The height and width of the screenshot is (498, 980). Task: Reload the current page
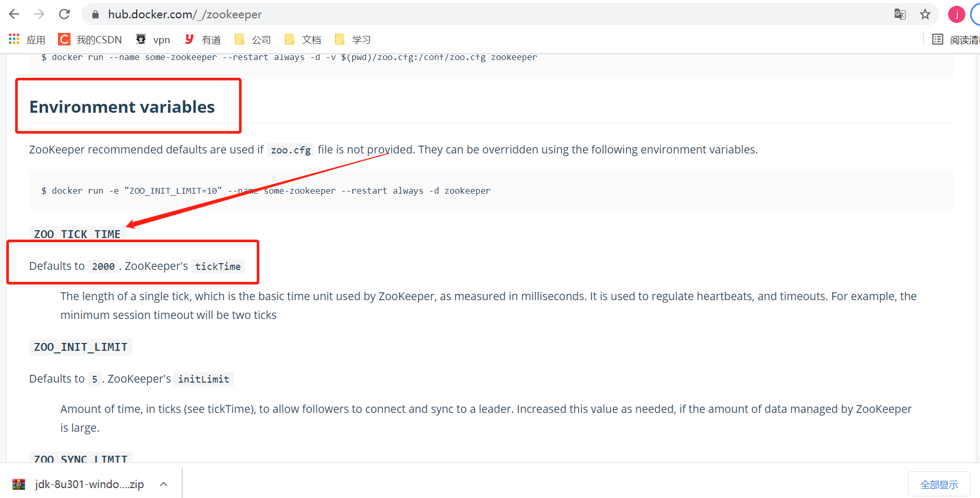64,14
